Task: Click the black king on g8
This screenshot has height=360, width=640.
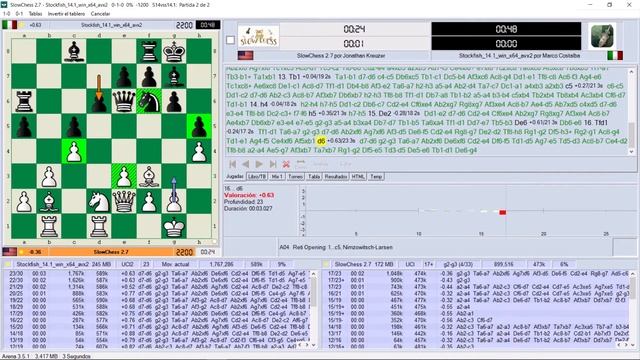Action: tap(174, 51)
